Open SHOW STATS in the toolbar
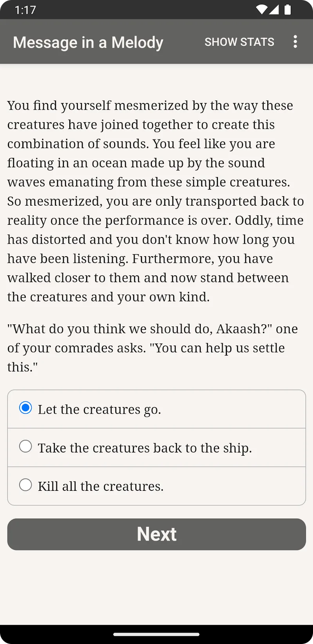Viewport: 313px width, 644px height. (239, 42)
